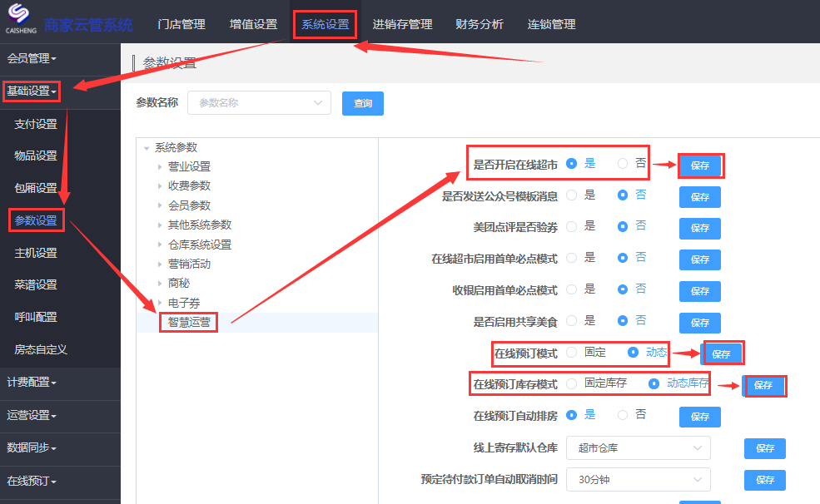Select 智慧运营 tree item

pos(189,322)
